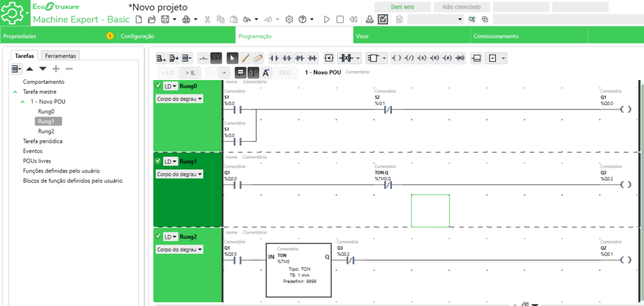Select Eventos in the tree

[33, 151]
